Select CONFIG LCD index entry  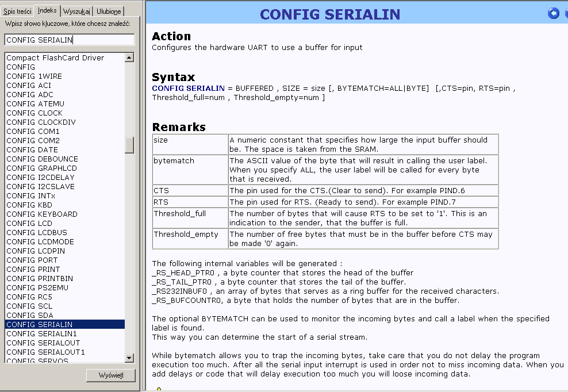[x=29, y=224]
